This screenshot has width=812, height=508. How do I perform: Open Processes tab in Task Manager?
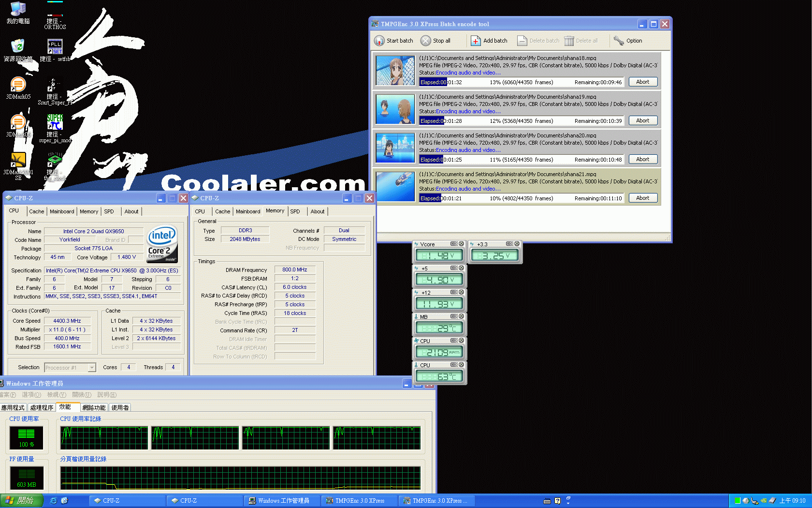[x=42, y=407]
